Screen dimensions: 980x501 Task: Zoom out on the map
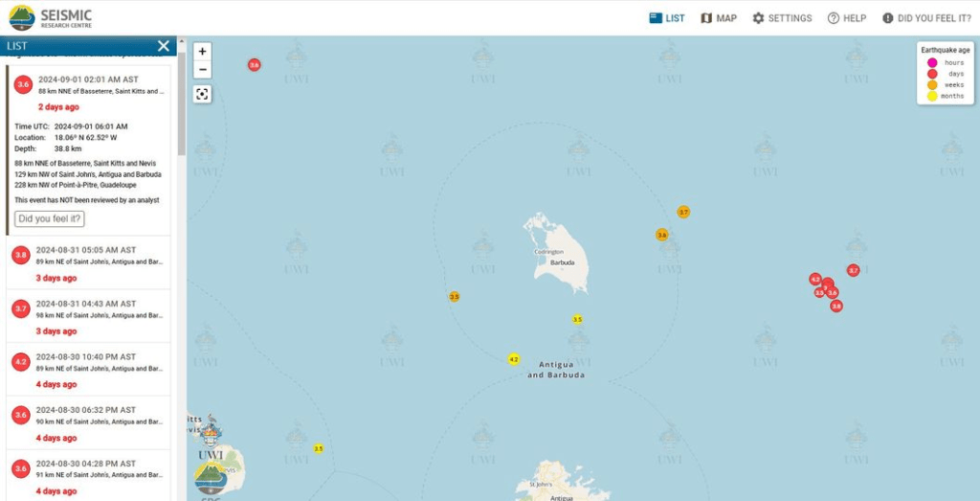point(202,70)
